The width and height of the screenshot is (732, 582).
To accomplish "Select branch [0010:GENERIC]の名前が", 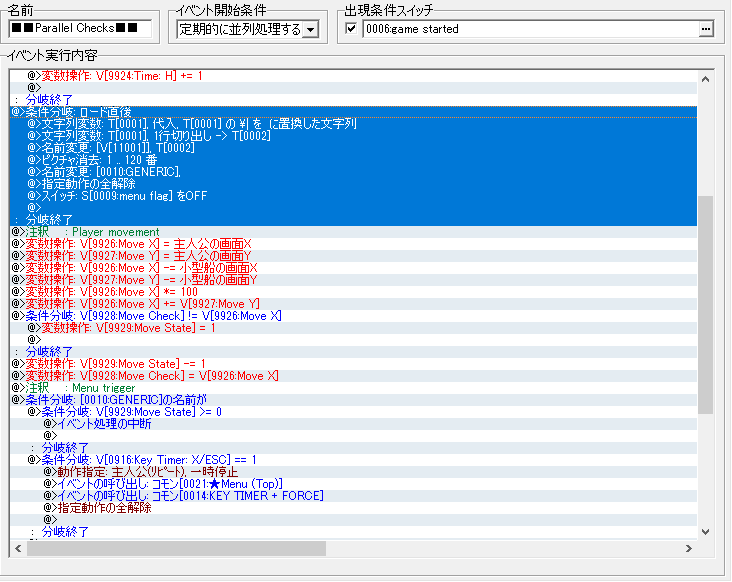I will click(x=353, y=400).
